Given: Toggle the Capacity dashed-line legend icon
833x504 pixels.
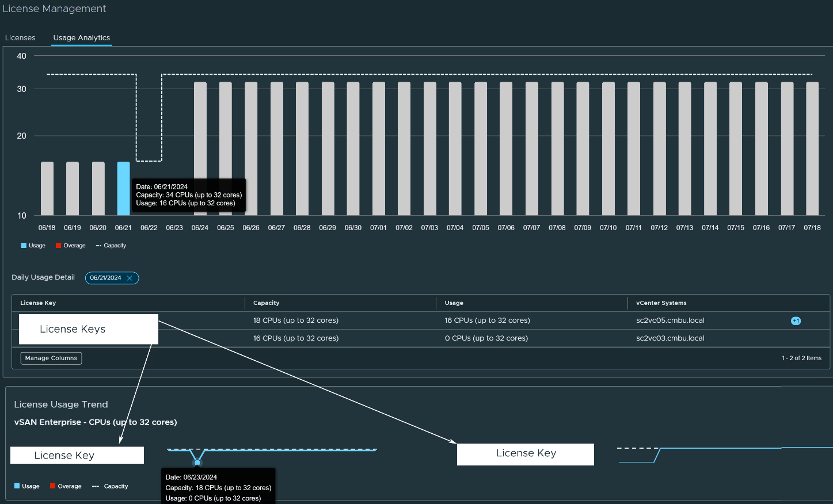Looking at the screenshot, I should point(98,245).
